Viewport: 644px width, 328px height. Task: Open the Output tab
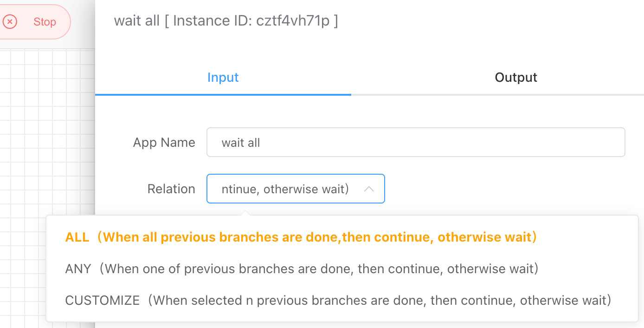(x=515, y=77)
